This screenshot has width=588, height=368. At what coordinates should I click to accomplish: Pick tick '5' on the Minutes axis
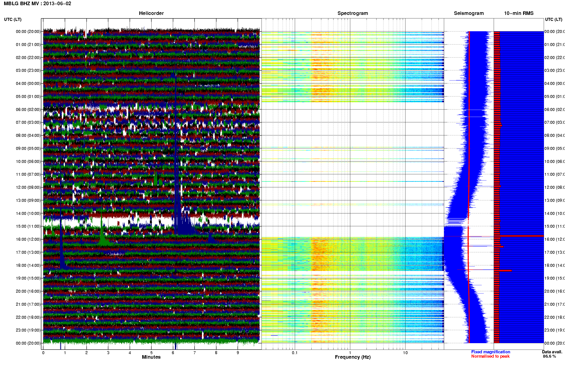click(x=151, y=353)
